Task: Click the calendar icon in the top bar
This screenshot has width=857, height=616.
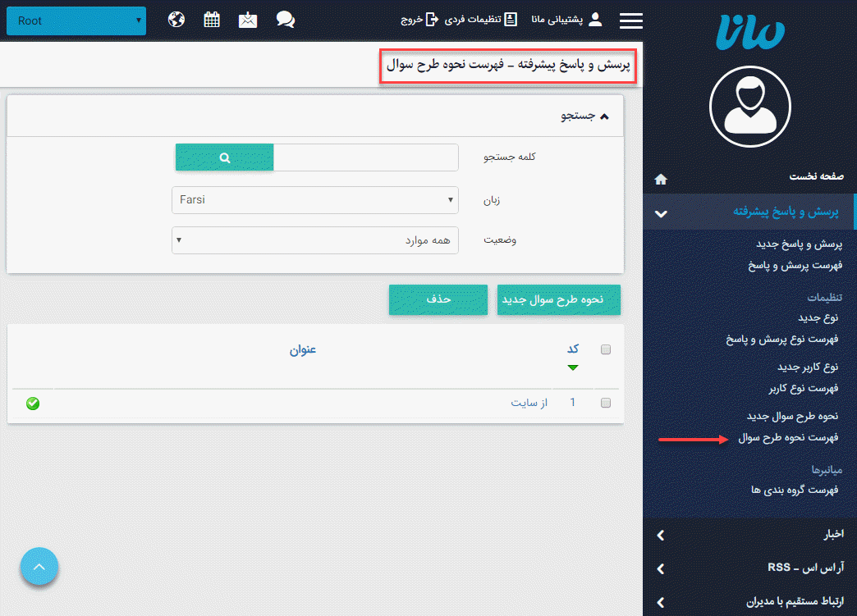Action: pos(212,19)
